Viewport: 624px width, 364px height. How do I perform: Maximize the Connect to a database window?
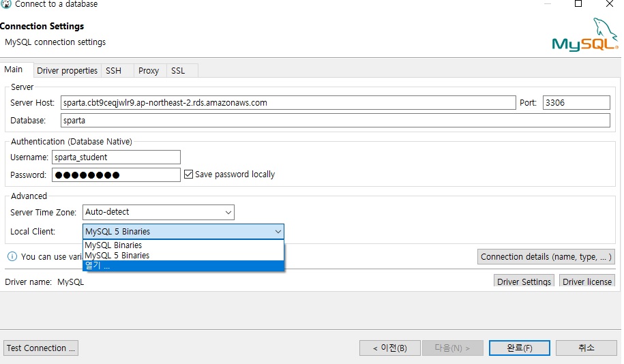[578, 4]
